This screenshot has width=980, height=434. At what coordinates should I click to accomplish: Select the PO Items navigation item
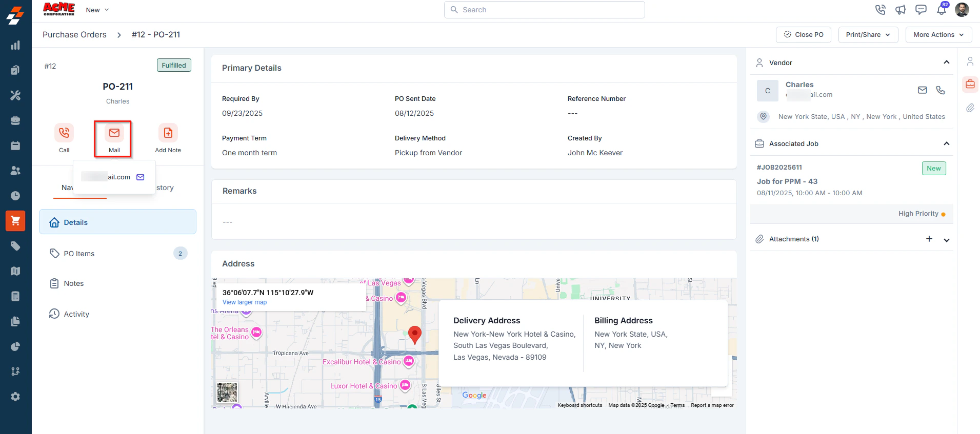pyautogui.click(x=118, y=254)
